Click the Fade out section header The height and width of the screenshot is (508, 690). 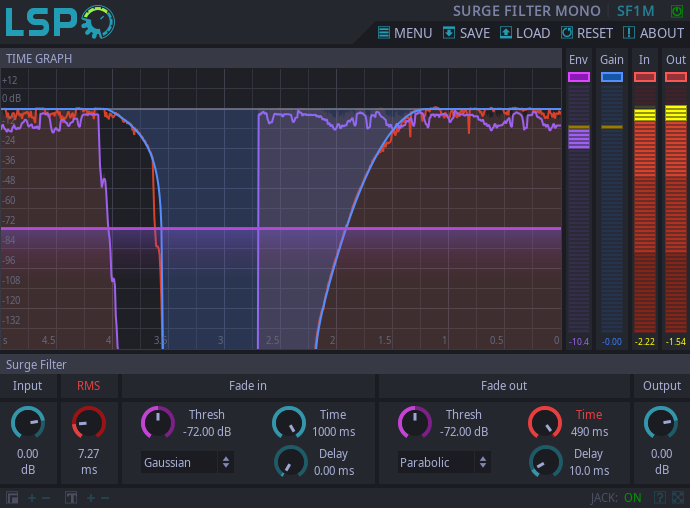click(504, 386)
